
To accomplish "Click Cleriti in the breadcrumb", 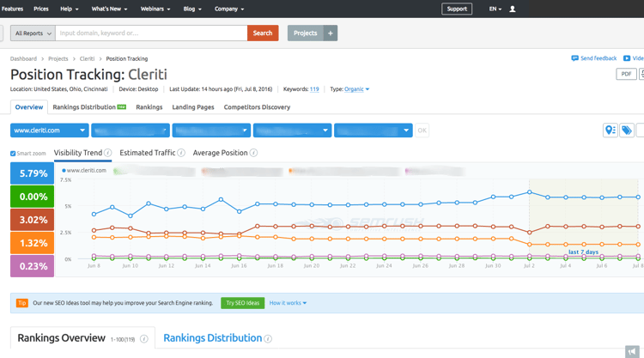I will [87, 58].
